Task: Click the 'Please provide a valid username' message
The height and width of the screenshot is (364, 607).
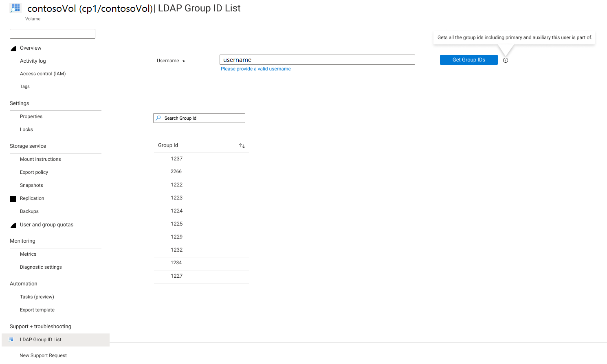Action: (256, 69)
